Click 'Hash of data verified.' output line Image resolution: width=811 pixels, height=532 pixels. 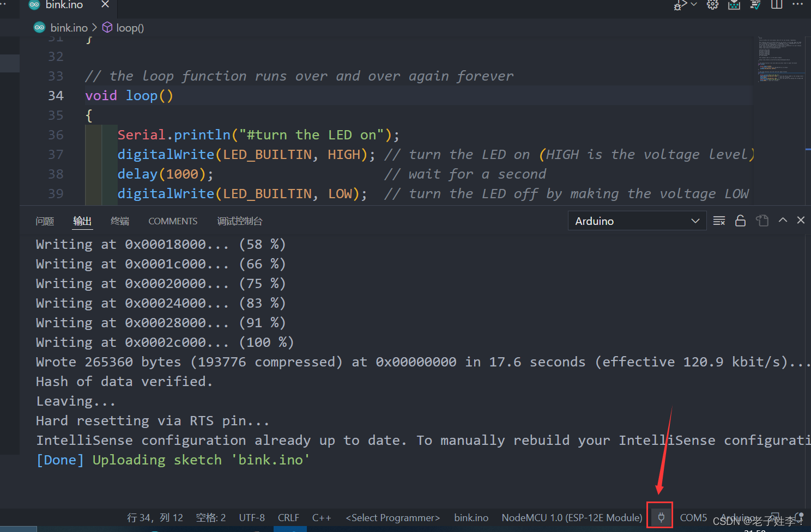[x=124, y=382]
